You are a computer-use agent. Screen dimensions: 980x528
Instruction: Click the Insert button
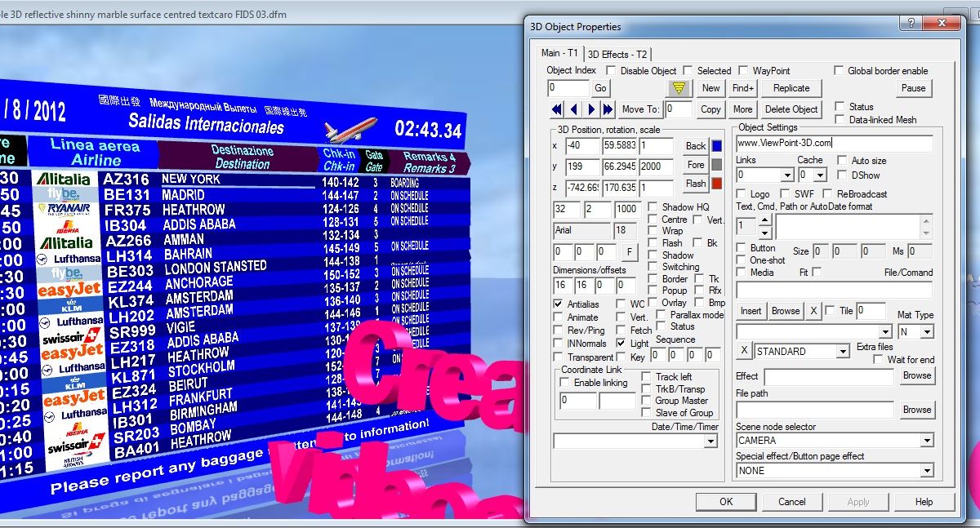tap(751, 311)
